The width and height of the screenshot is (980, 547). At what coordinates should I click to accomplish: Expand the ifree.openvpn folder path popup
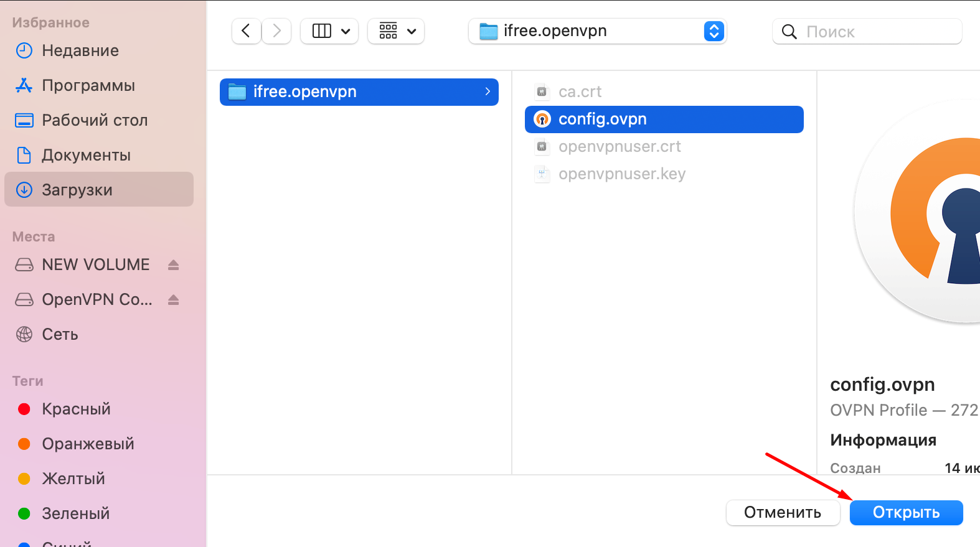pyautogui.click(x=714, y=31)
